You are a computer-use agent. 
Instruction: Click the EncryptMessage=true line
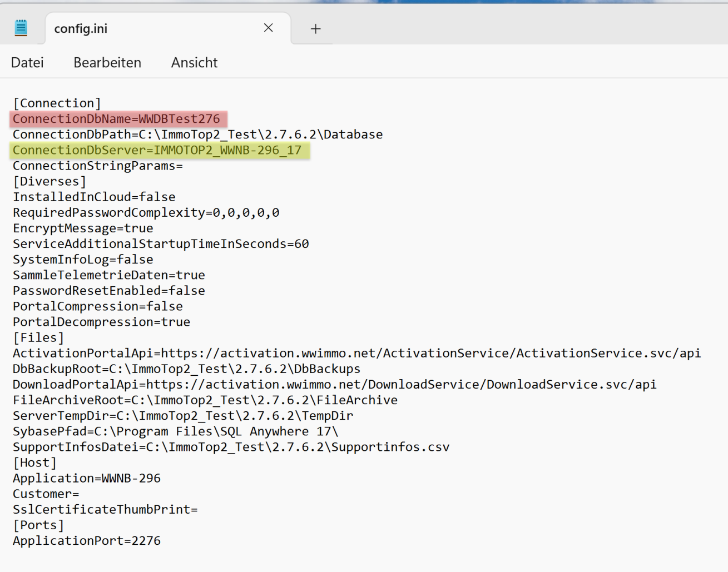[83, 228]
